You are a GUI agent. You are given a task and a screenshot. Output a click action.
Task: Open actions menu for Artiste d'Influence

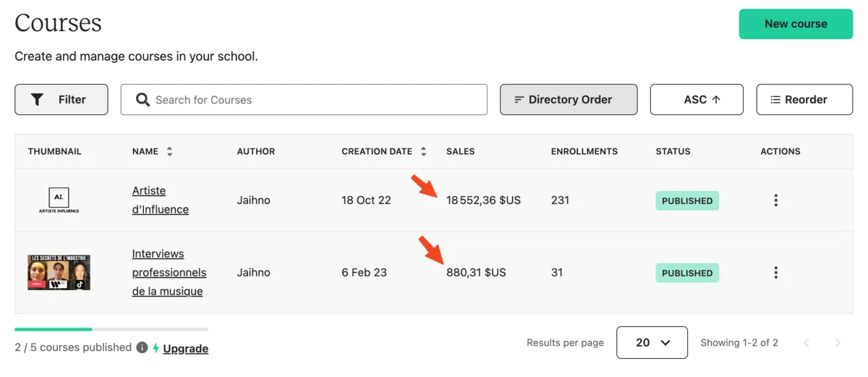pos(775,200)
